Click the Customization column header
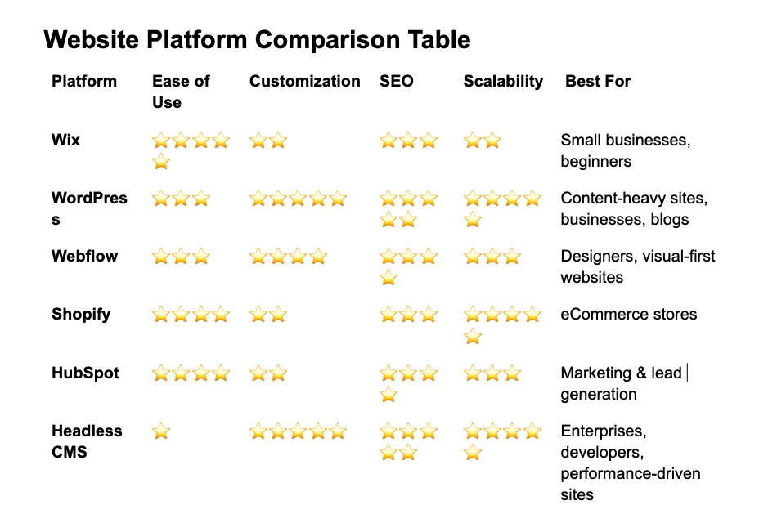The width and height of the screenshot is (768, 532). point(304,81)
